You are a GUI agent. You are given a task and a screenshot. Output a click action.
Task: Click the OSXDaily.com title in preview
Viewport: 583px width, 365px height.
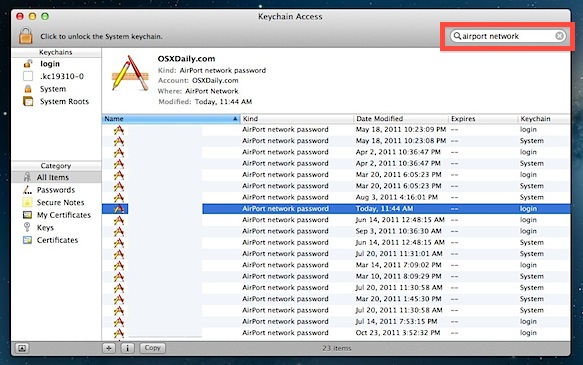pyautogui.click(x=186, y=59)
